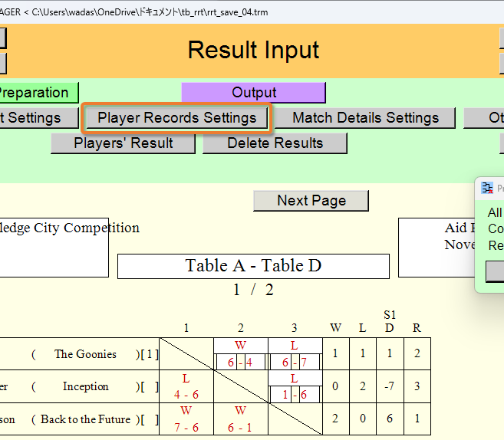Image resolution: width=504 pixels, height=440 pixels.
Task: Click the [ 1 ] seed marker for The Goonies
Action: click(150, 354)
